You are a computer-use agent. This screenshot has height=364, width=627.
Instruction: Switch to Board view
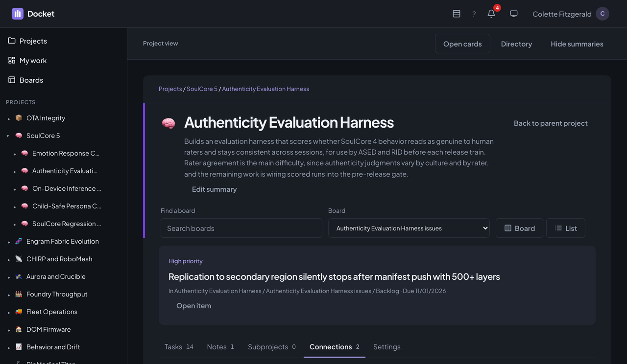click(519, 228)
